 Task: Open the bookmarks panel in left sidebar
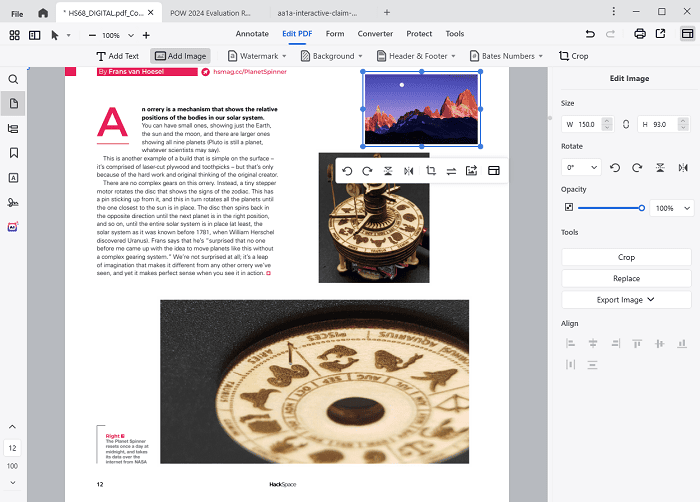point(14,153)
